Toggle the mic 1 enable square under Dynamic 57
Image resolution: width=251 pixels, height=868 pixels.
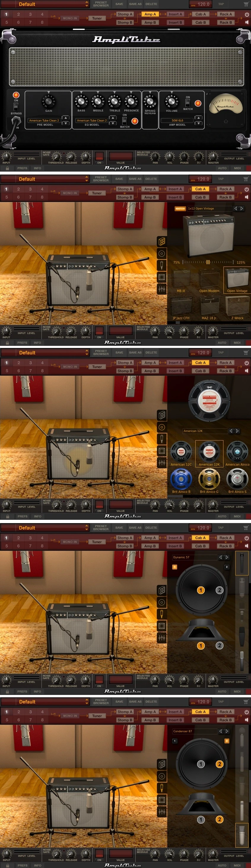(175, 567)
